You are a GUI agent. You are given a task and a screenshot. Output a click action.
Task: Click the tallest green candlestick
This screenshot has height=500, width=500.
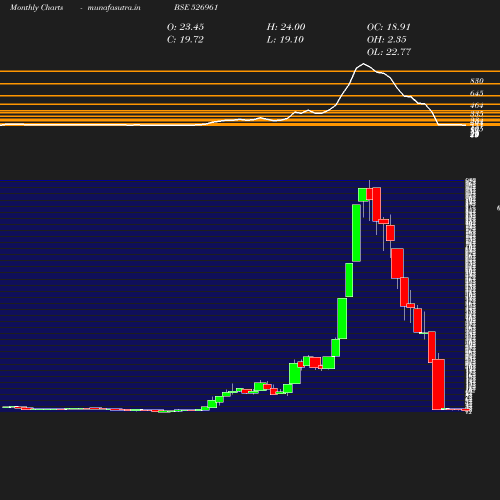click(x=356, y=233)
